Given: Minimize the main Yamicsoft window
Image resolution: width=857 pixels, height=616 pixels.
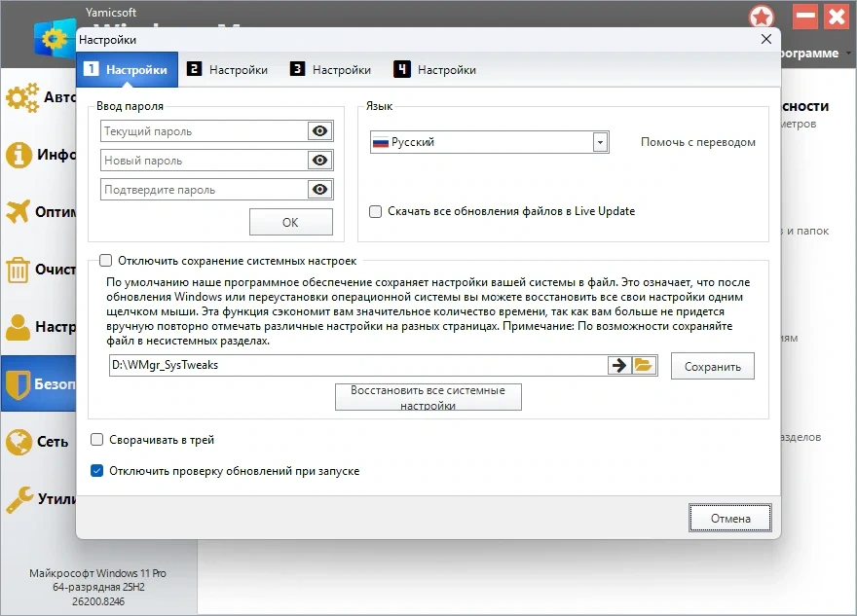Looking at the screenshot, I should coord(805,17).
